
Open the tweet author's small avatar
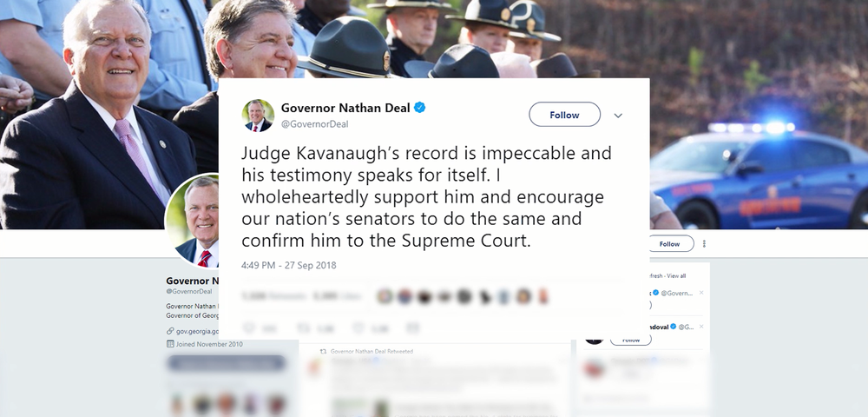coord(258,116)
